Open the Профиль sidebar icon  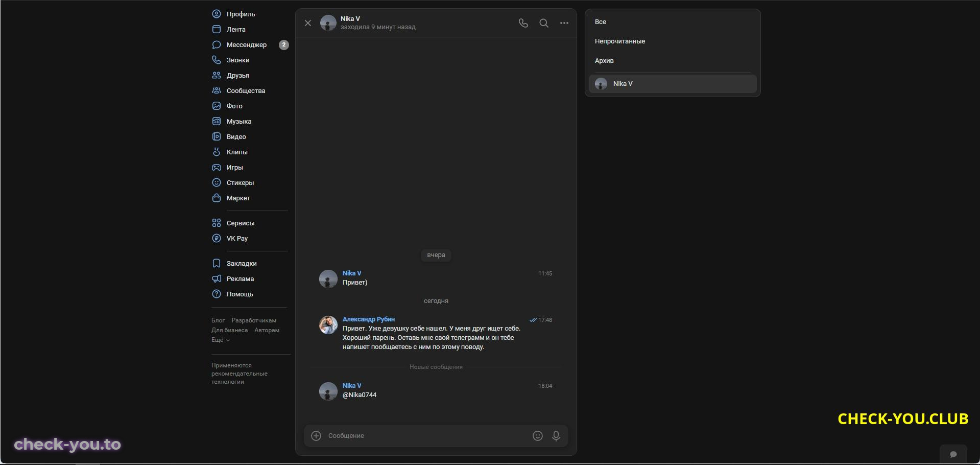point(217,14)
